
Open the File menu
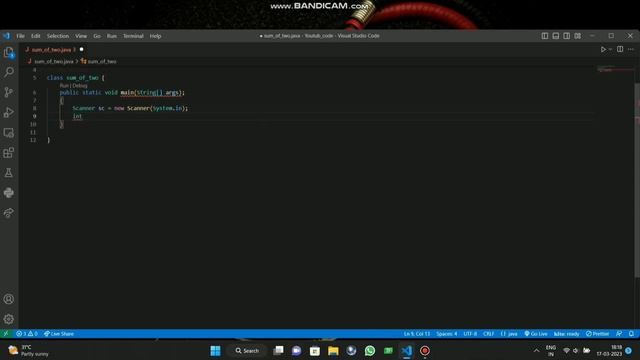(20, 36)
